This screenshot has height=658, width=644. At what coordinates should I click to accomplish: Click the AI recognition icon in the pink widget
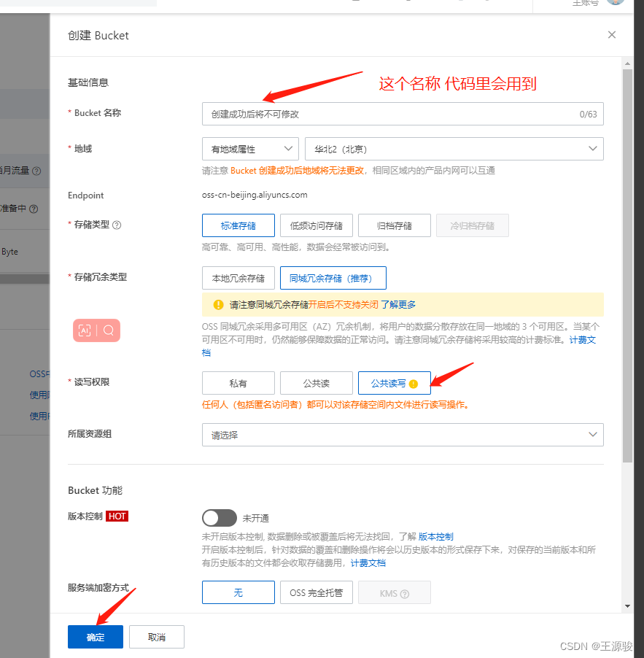[85, 330]
